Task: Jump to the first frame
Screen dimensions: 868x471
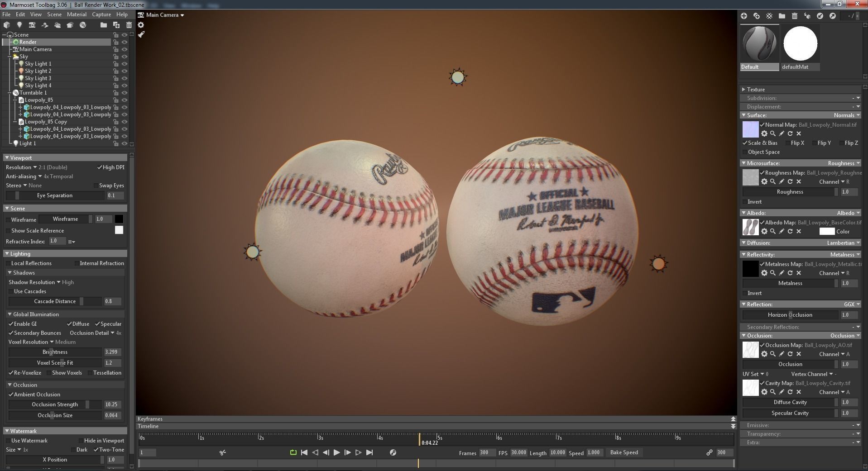Action: (304, 452)
